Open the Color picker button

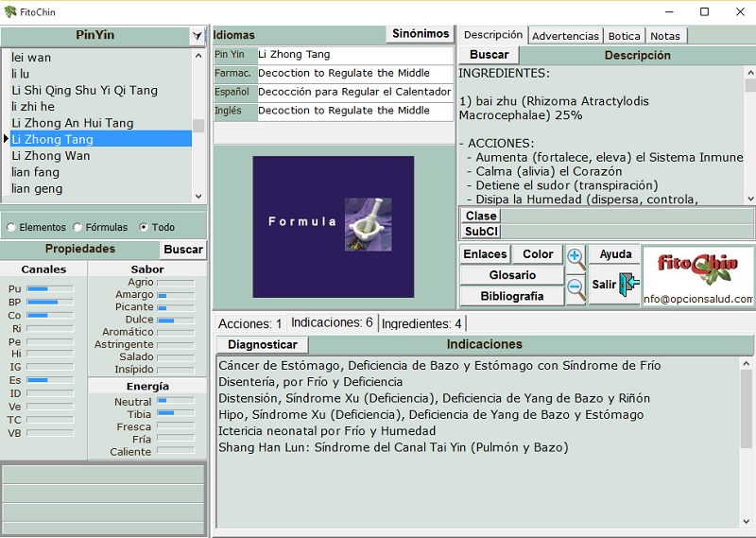click(x=538, y=254)
